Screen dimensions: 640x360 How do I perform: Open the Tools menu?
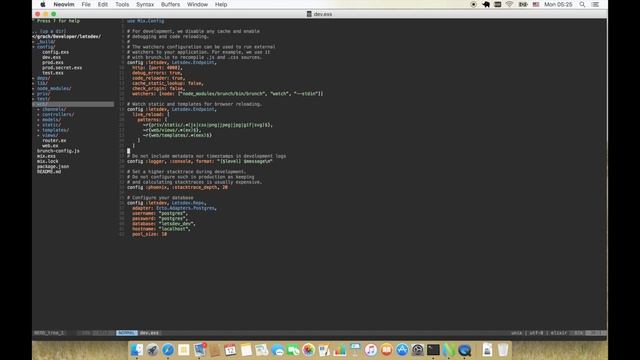(122, 4)
